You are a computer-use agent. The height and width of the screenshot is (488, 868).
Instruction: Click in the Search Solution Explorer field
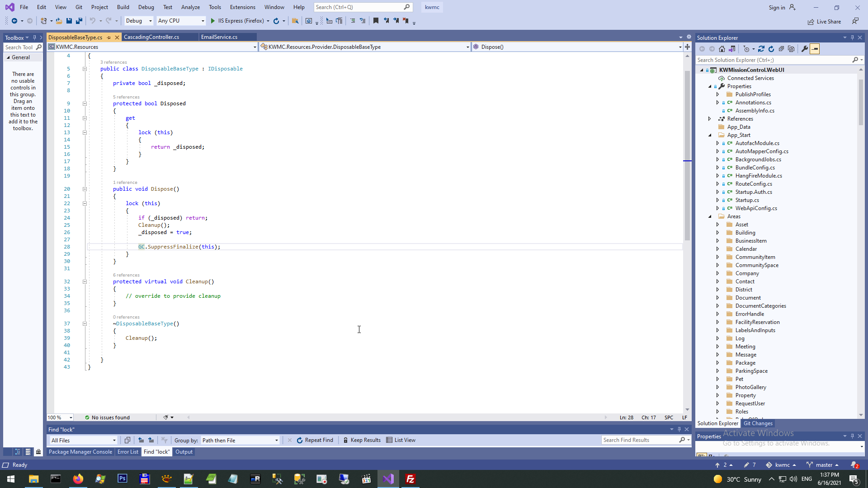tap(773, 60)
